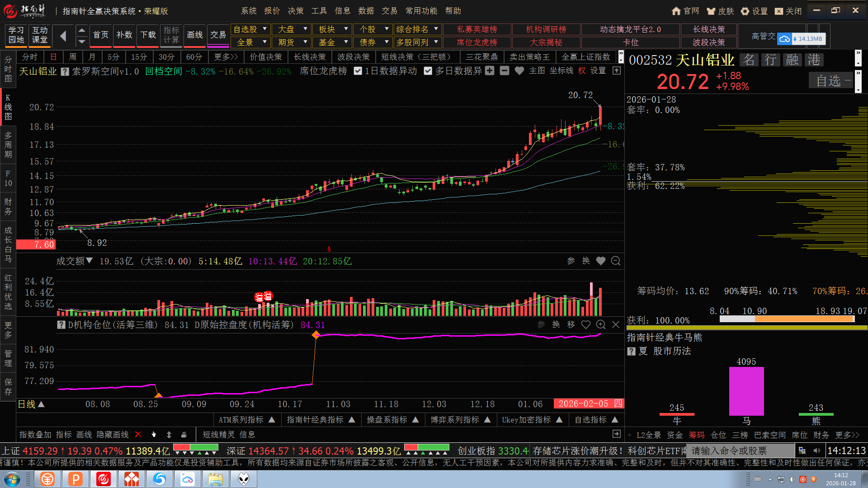Click the heart favorite icon in main chart header
868x488 pixels.
pos(519,70)
